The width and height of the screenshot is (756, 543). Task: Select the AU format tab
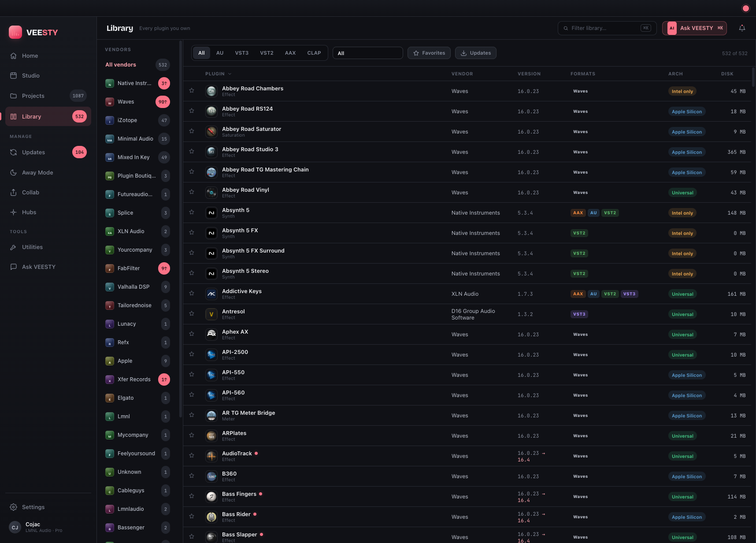[x=220, y=53]
